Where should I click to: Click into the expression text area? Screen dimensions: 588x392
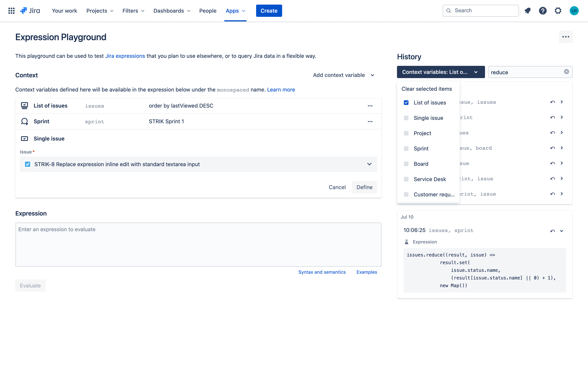[x=198, y=244]
